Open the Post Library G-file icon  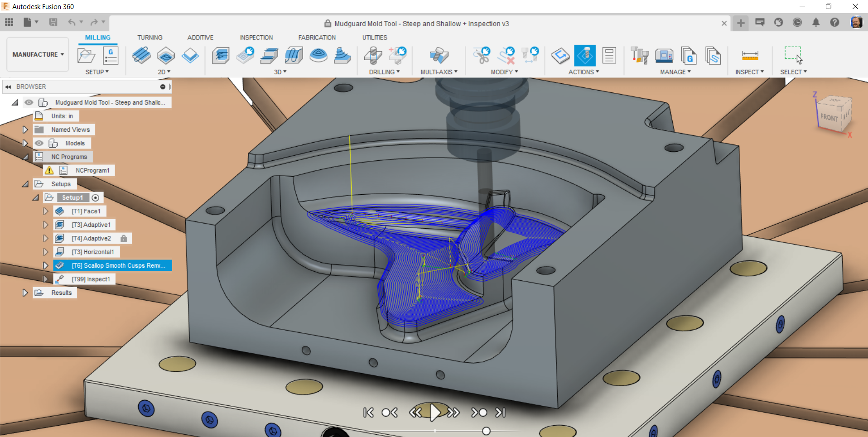click(x=689, y=56)
